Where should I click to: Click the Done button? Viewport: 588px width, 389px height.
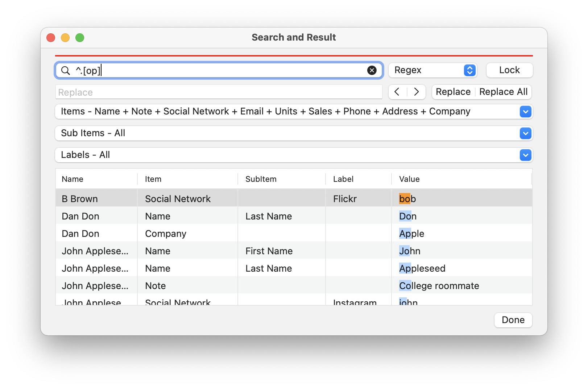(x=513, y=320)
